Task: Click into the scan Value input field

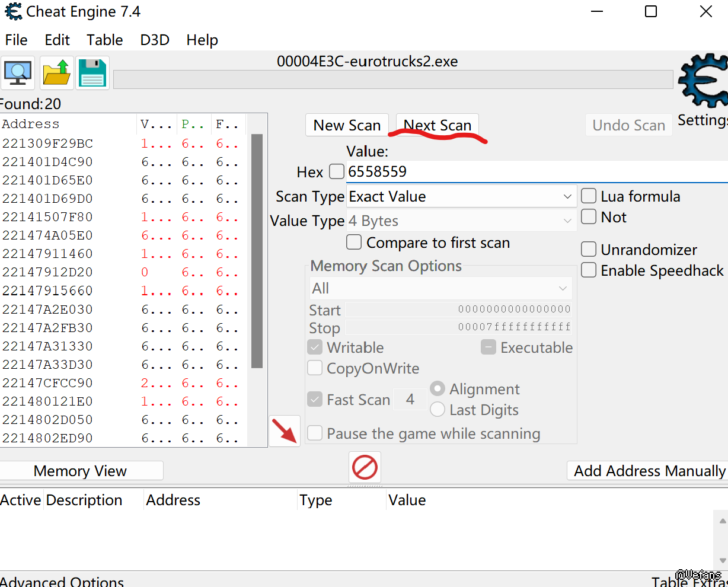Action: pos(537,171)
